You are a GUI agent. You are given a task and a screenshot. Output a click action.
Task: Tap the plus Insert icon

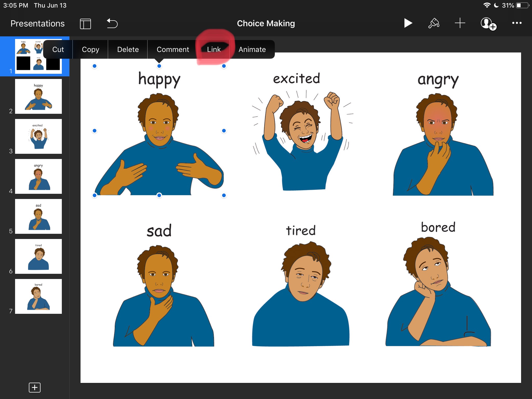460,23
